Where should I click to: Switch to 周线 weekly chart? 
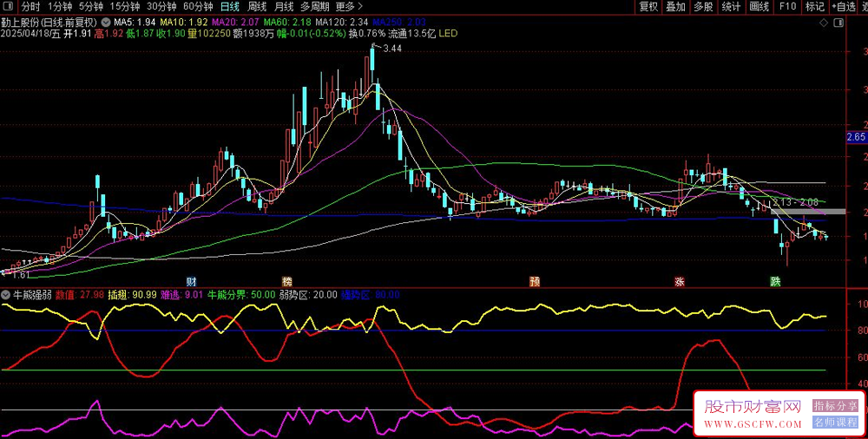[258, 7]
